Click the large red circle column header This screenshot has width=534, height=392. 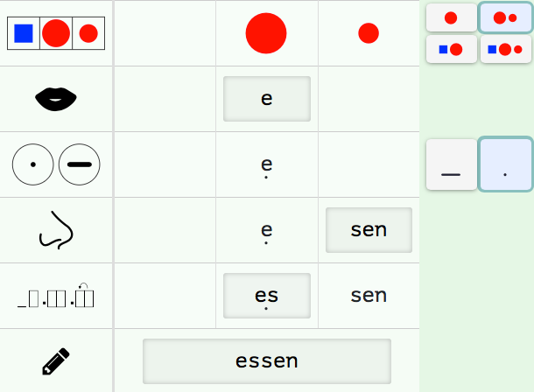pyautogui.click(x=266, y=33)
